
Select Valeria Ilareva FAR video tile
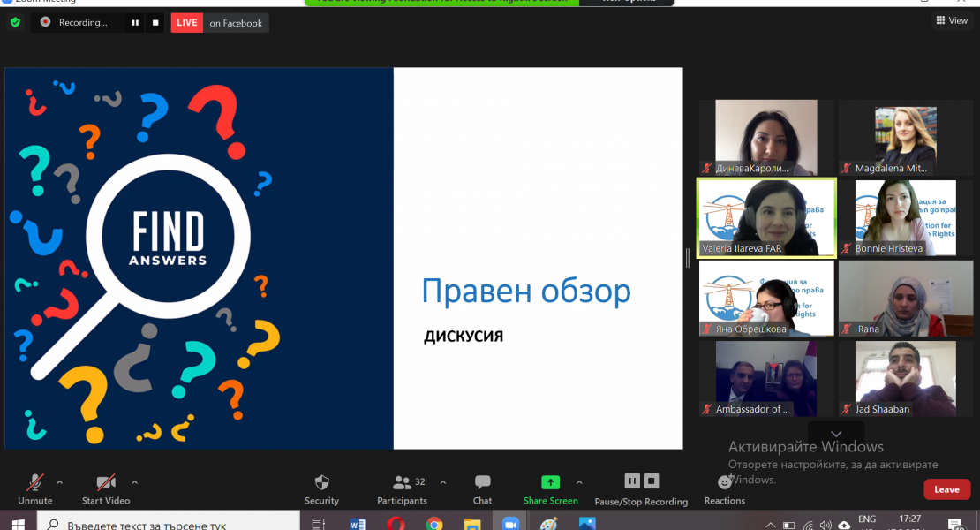pos(766,217)
